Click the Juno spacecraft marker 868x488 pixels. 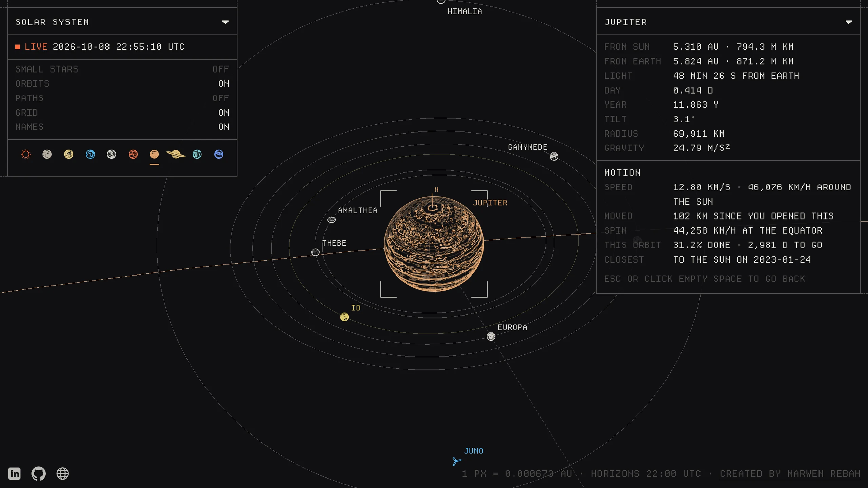(457, 461)
